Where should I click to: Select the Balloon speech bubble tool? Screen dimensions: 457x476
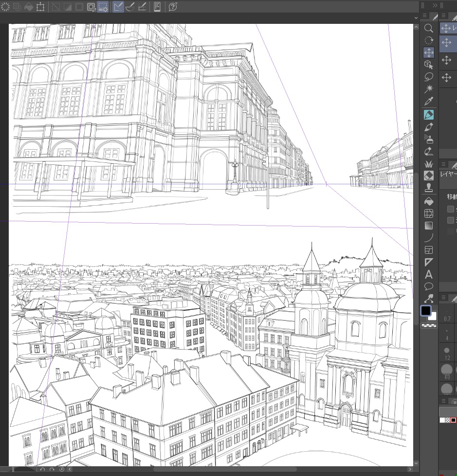click(429, 286)
